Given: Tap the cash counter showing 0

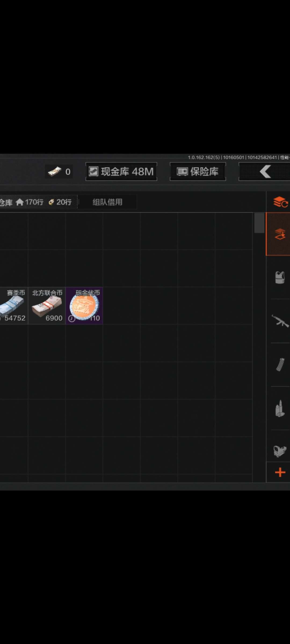Looking at the screenshot, I should [59, 171].
